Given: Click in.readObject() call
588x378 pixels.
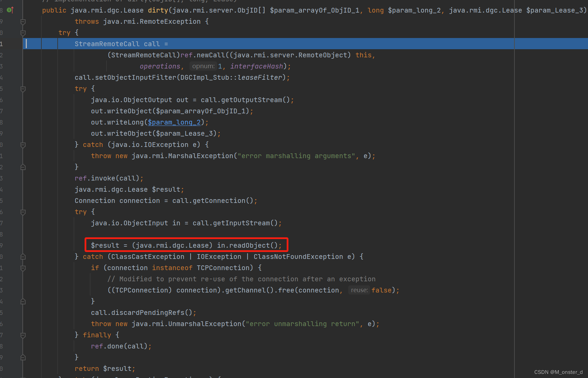Looking at the screenshot, I should pyautogui.click(x=247, y=245).
